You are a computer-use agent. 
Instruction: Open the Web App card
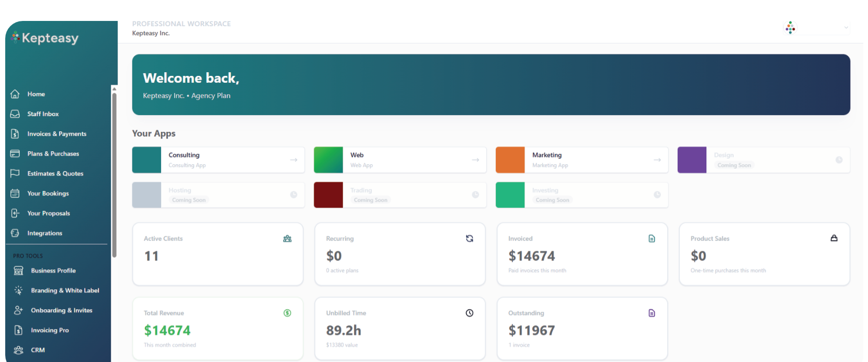(x=400, y=160)
